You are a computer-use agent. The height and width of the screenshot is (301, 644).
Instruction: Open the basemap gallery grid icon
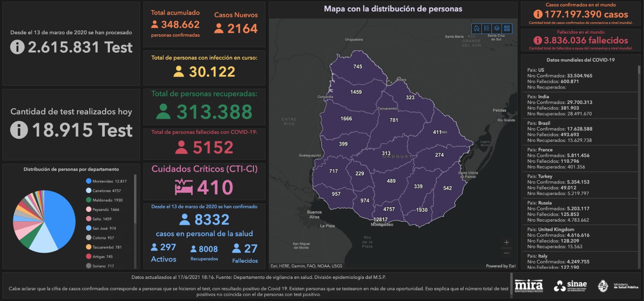click(x=507, y=28)
